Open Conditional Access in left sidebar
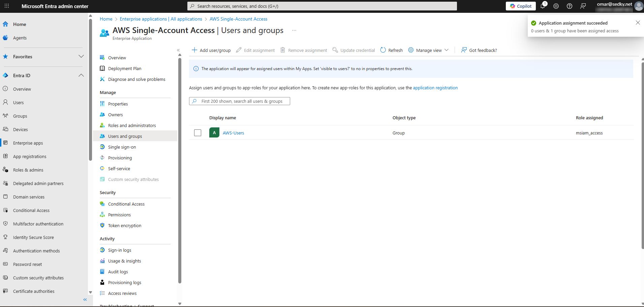The width and height of the screenshot is (644, 307). 31,210
